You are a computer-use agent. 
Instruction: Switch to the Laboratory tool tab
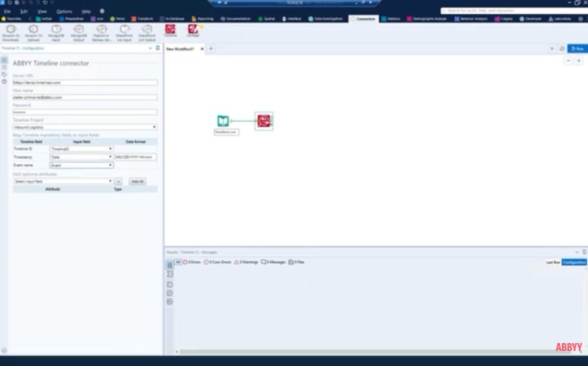(x=560, y=19)
